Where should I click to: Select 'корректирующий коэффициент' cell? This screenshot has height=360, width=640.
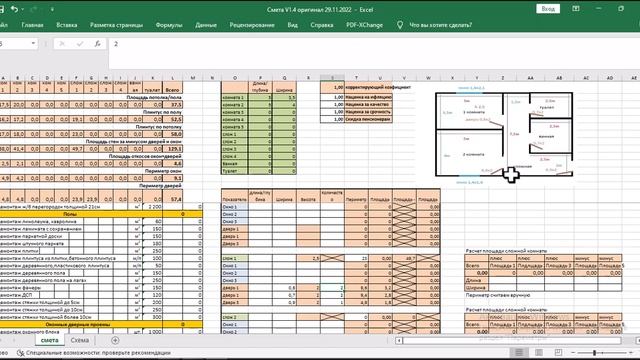pos(378,87)
